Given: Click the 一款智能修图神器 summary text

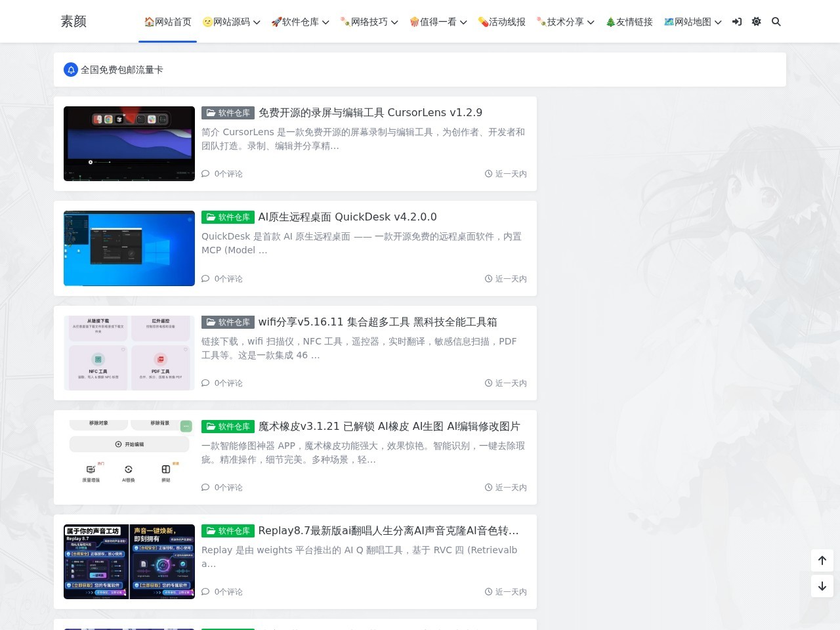Looking at the screenshot, I should [x=363, y=453].
